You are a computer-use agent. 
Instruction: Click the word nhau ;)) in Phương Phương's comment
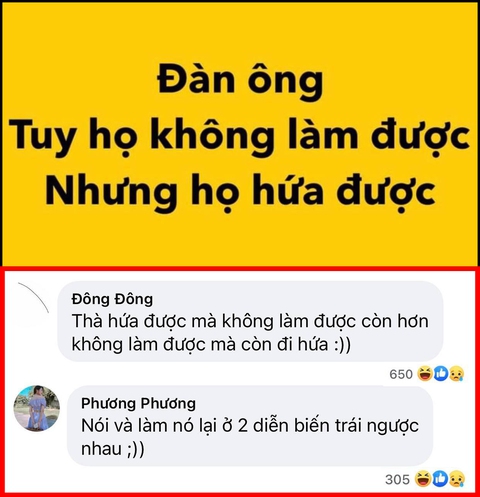pos(113,449)
